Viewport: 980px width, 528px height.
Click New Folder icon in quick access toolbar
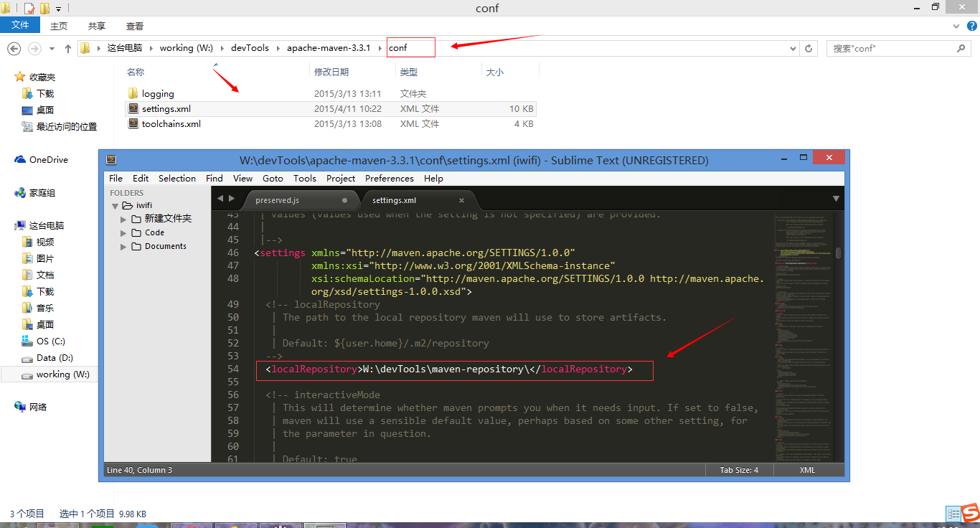tap(44, 9)
